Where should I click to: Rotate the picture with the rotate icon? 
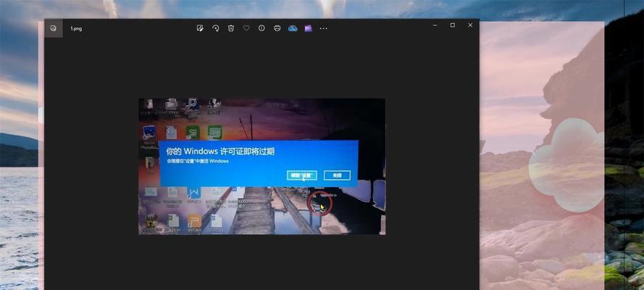tap(216, 28)
